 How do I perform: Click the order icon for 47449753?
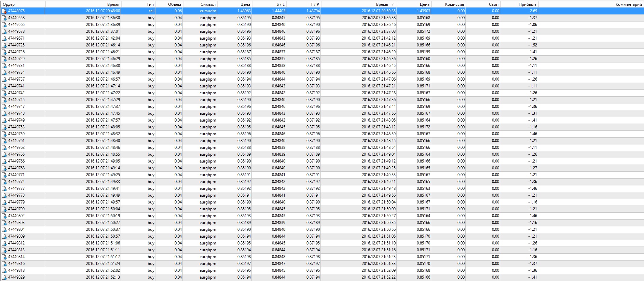4,127
